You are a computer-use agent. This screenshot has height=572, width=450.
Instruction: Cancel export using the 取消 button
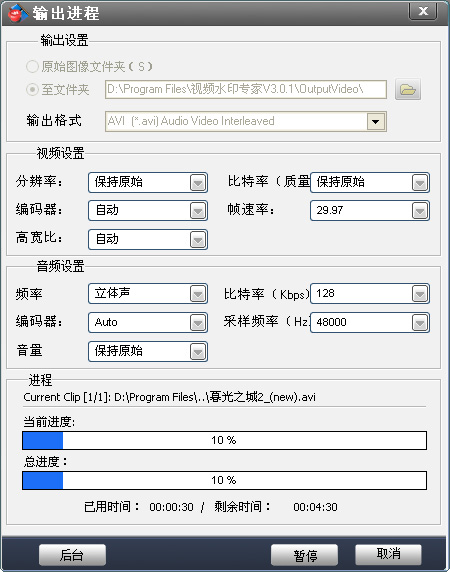388,554
